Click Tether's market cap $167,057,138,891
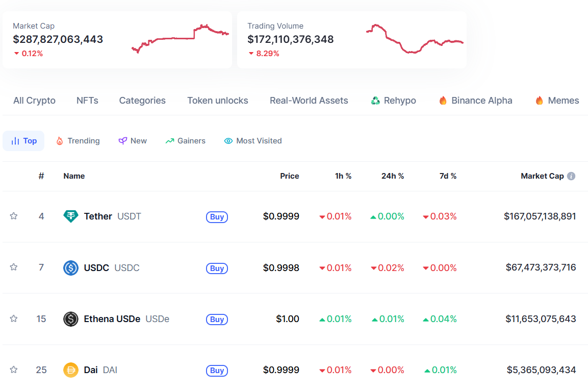 pyautogui.click(x=540, y=216)
